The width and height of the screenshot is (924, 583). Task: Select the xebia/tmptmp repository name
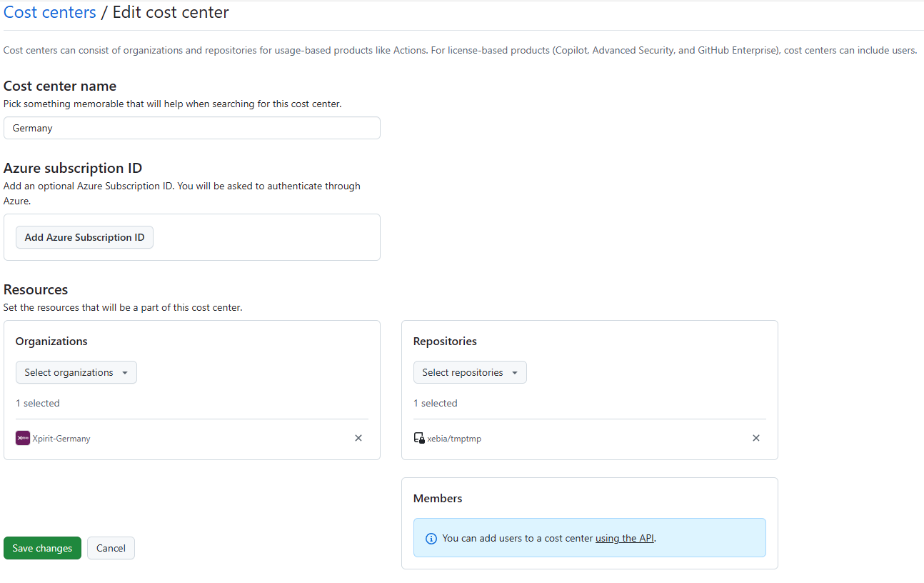(x=454, y=439)
